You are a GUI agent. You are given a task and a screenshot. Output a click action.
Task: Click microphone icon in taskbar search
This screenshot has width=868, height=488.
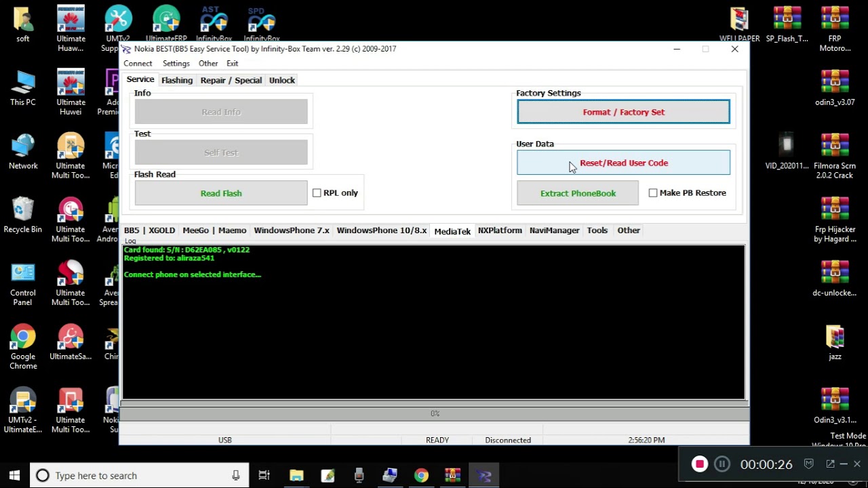(x=236, y=475)
